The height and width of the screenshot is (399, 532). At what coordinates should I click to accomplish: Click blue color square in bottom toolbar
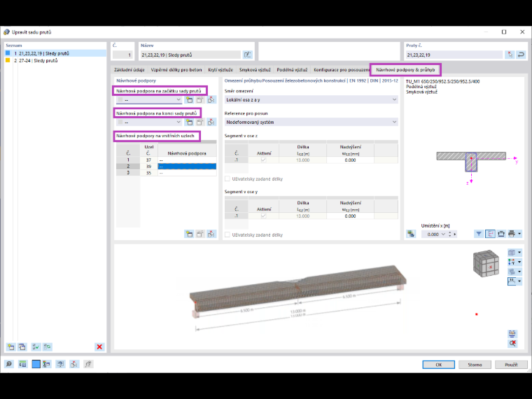pos(36,364)
